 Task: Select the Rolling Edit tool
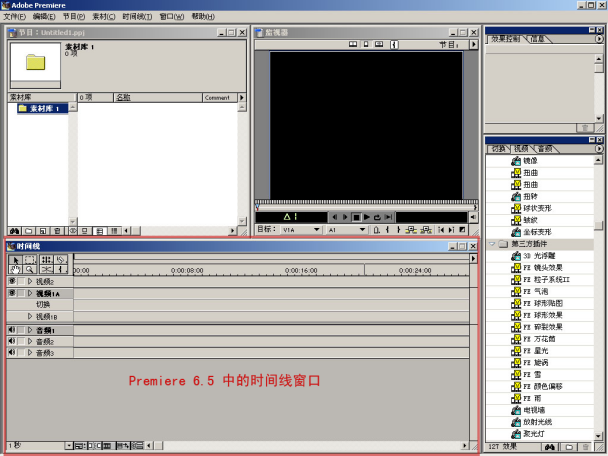tap(47, 260)
